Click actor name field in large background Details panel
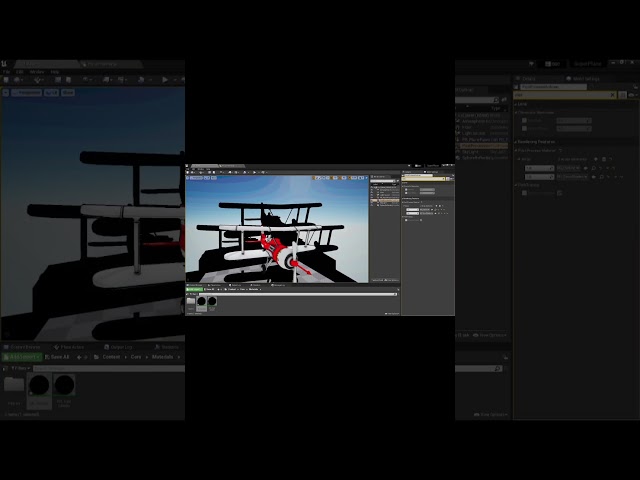The image size is (640, 480). (553, 87)
